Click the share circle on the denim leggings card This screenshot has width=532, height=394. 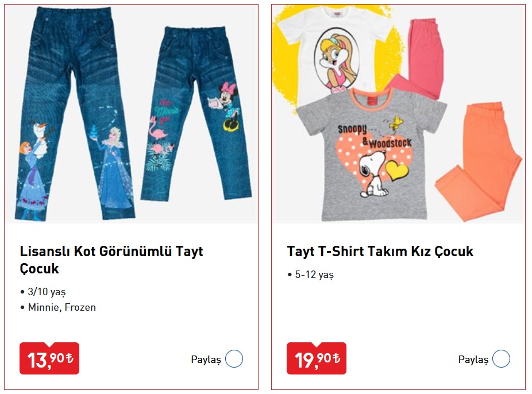234,360
